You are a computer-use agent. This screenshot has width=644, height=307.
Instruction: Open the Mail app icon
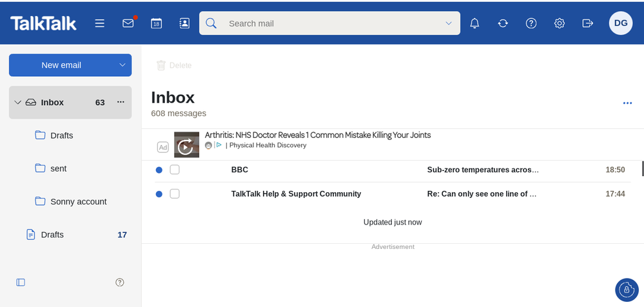128,23
